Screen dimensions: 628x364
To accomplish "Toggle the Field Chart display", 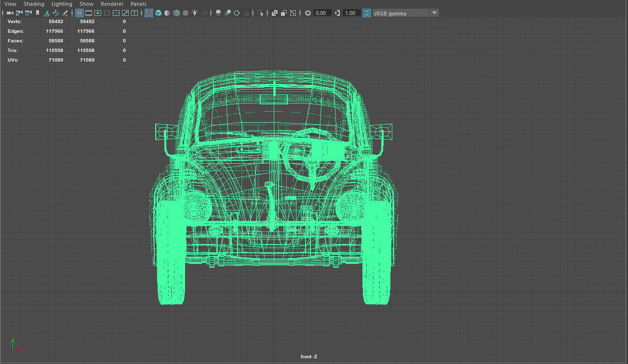I will [x=116, y=13].
